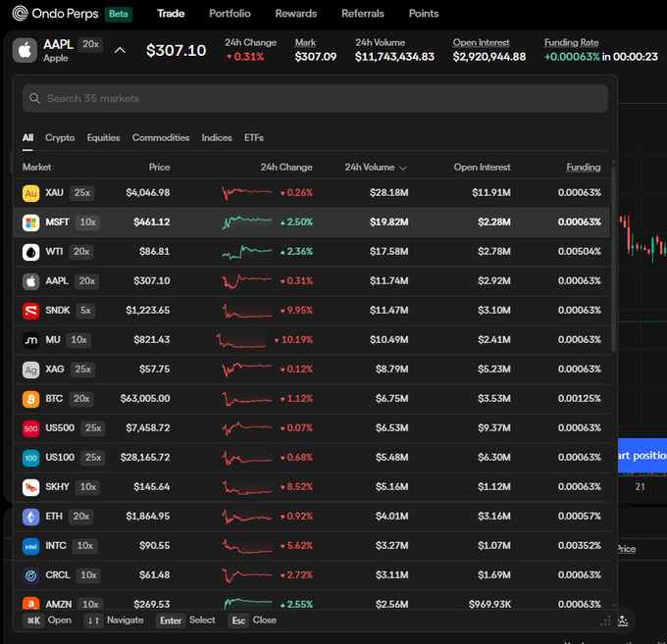Click the Mark price label in header
This screenshot has height=644, width=667.
click(x=305, y=42)
